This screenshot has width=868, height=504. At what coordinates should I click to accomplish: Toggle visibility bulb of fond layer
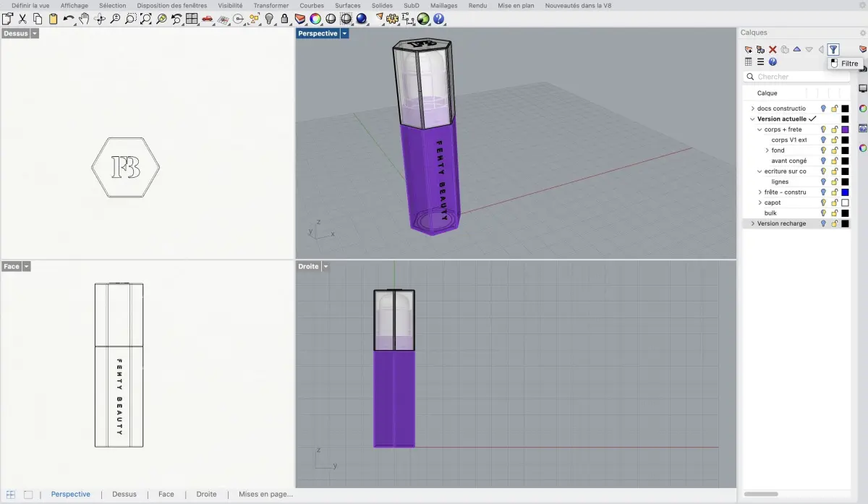point(823,150)
